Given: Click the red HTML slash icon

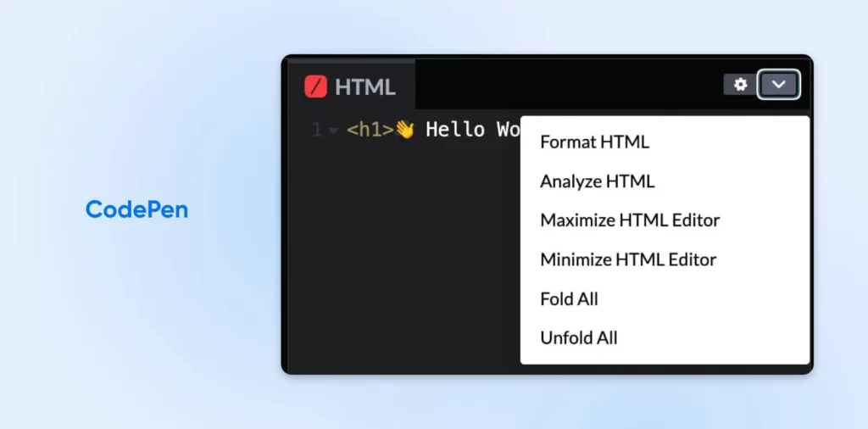Looking at the screenshot, I should pyautogui.click(x=316, y=86).
